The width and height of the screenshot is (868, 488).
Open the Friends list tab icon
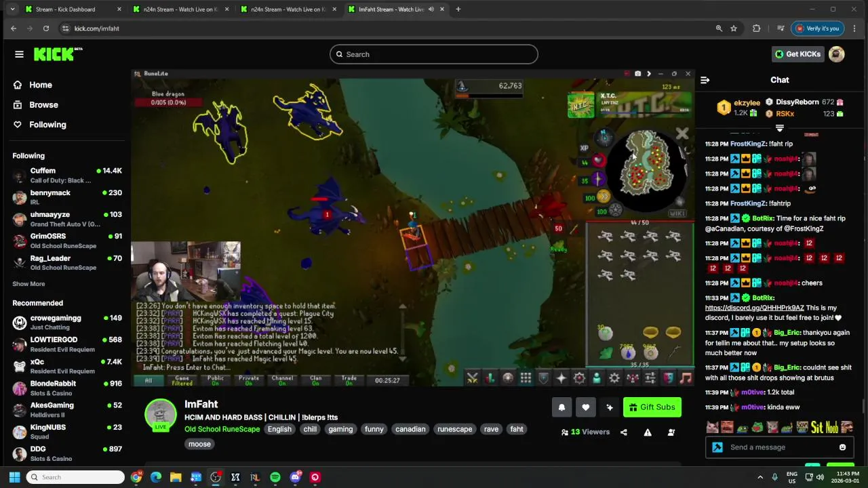[597, 378]
